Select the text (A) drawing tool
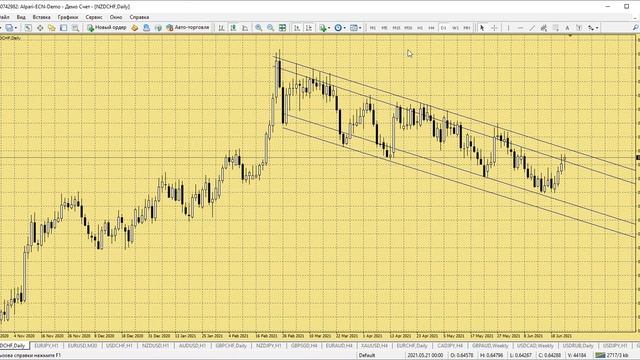Screen dimensions: 640x360 (x=567, y=28)
